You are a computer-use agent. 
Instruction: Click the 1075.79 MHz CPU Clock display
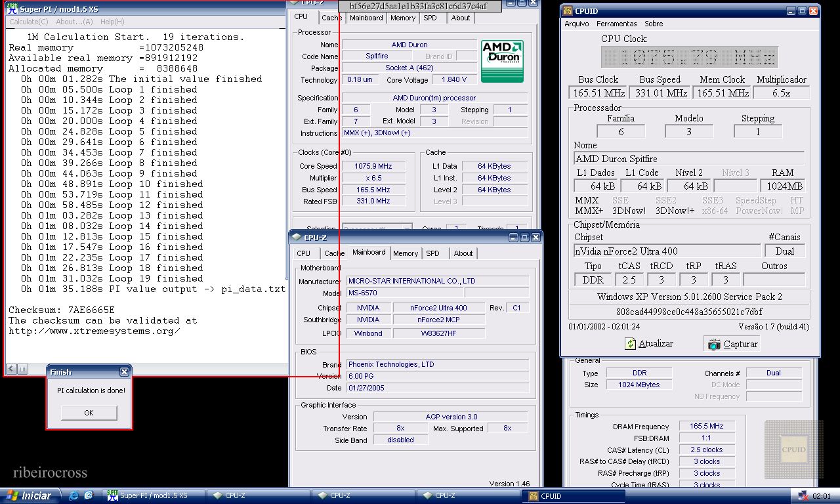click(690, 57)
